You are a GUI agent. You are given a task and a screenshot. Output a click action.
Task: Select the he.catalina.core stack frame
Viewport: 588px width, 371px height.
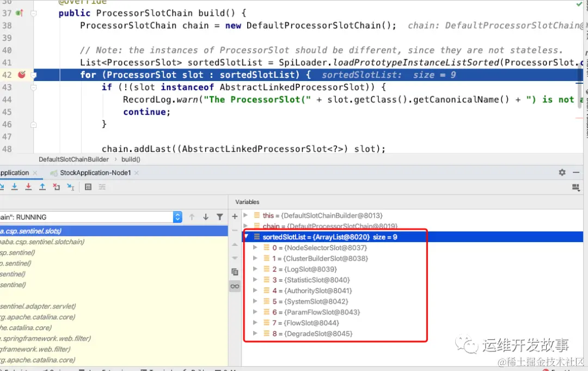pyautogui.click(x=114, y=327)
